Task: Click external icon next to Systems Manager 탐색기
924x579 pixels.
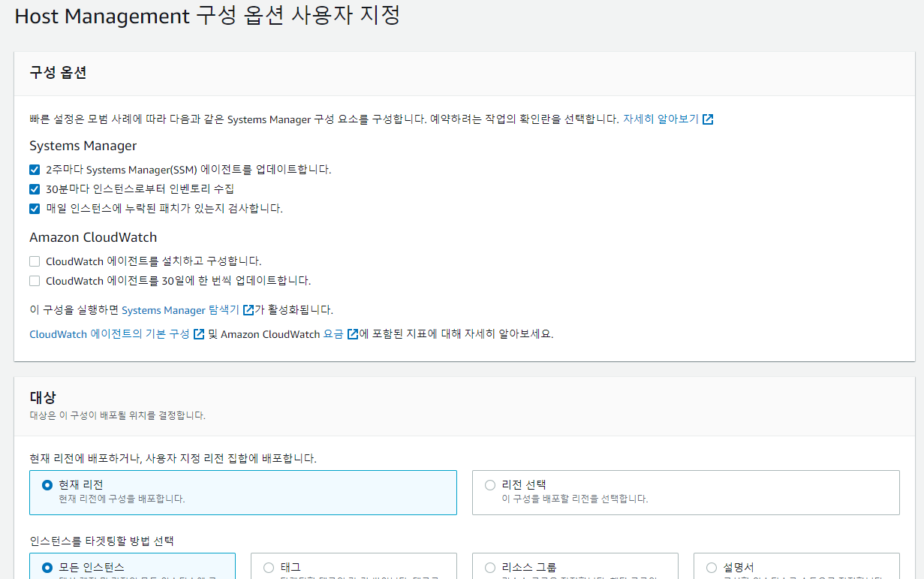Action: coord(248,310)
